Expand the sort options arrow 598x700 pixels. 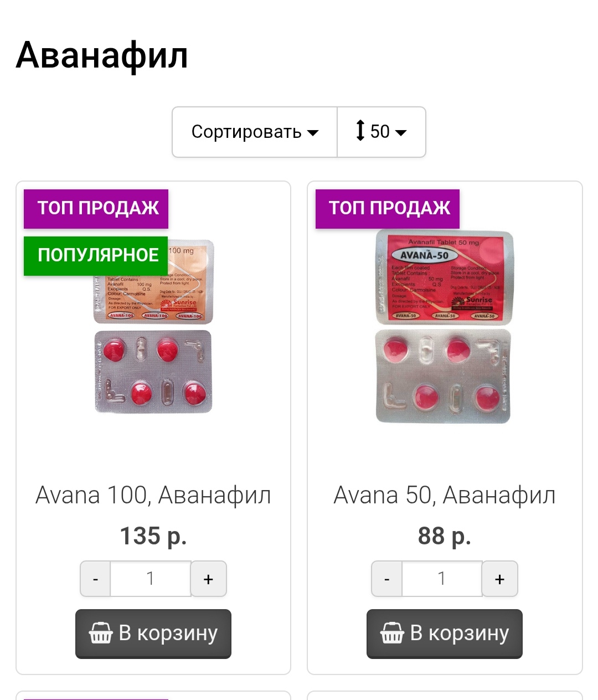tap(313, 133)
